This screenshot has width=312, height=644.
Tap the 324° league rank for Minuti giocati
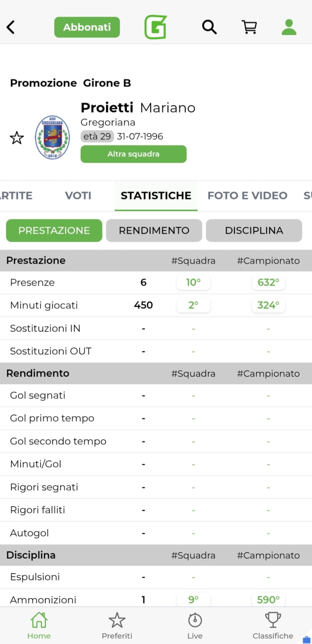coord(268,305)
